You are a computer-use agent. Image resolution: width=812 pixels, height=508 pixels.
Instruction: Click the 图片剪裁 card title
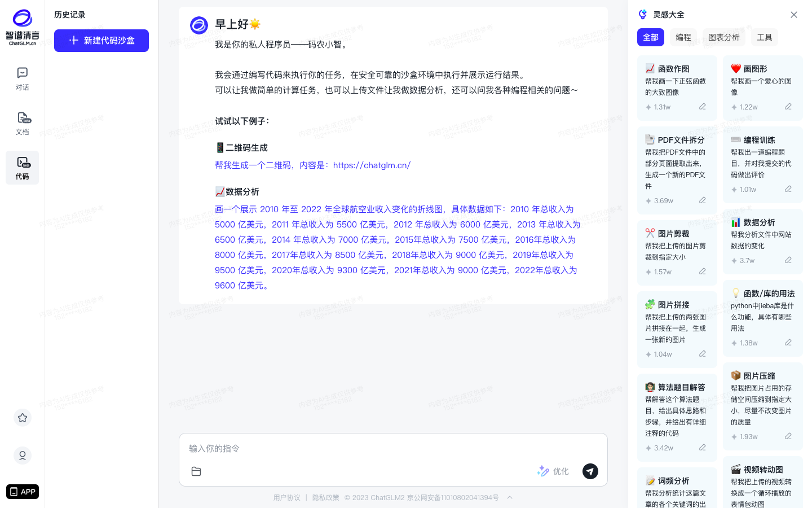pyautogui.click(x=674, y=234)
